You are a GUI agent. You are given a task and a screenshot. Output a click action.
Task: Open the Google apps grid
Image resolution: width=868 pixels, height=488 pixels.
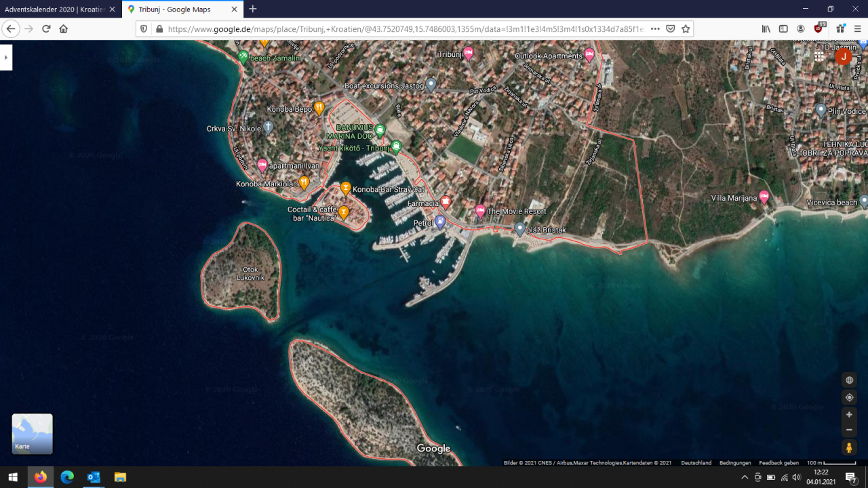[819, 56]
